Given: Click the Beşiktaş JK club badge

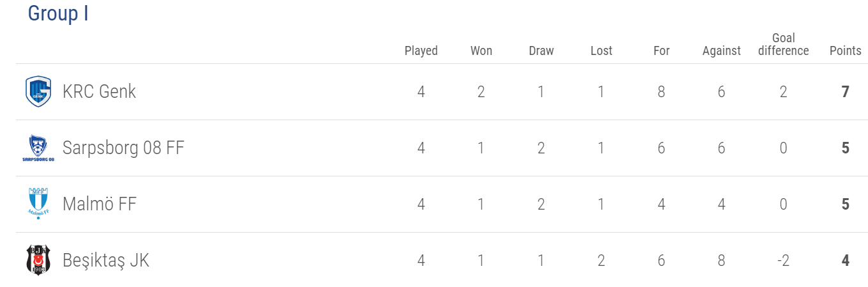Looking at the screenshot, I should coord(38,260).
